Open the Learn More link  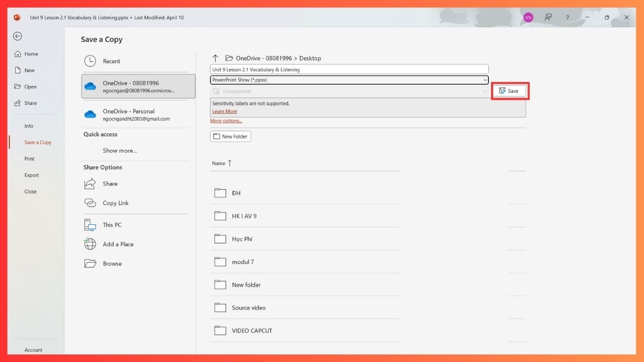point(224,111)
